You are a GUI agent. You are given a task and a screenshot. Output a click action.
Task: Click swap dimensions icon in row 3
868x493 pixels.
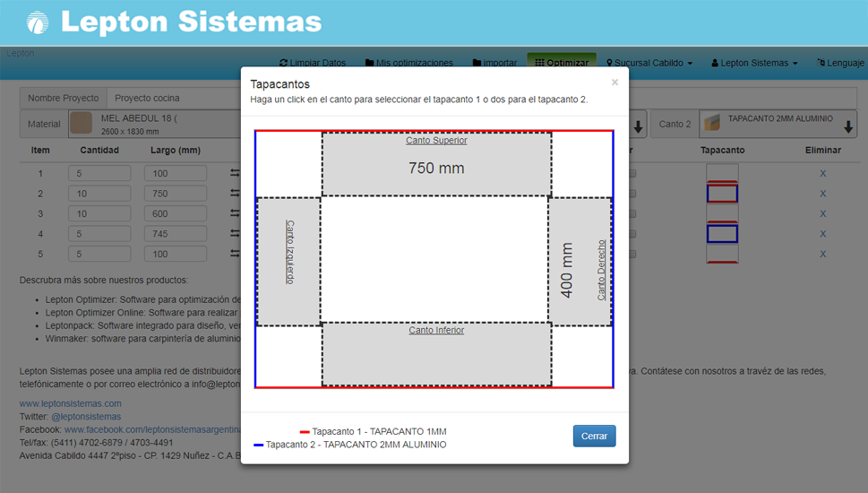click(x=236, y=214)
